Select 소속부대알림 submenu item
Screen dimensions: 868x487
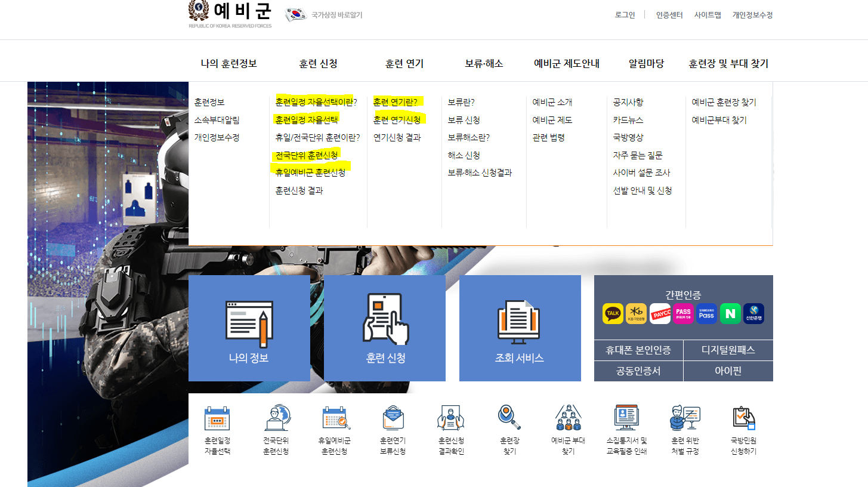(217, 120)
